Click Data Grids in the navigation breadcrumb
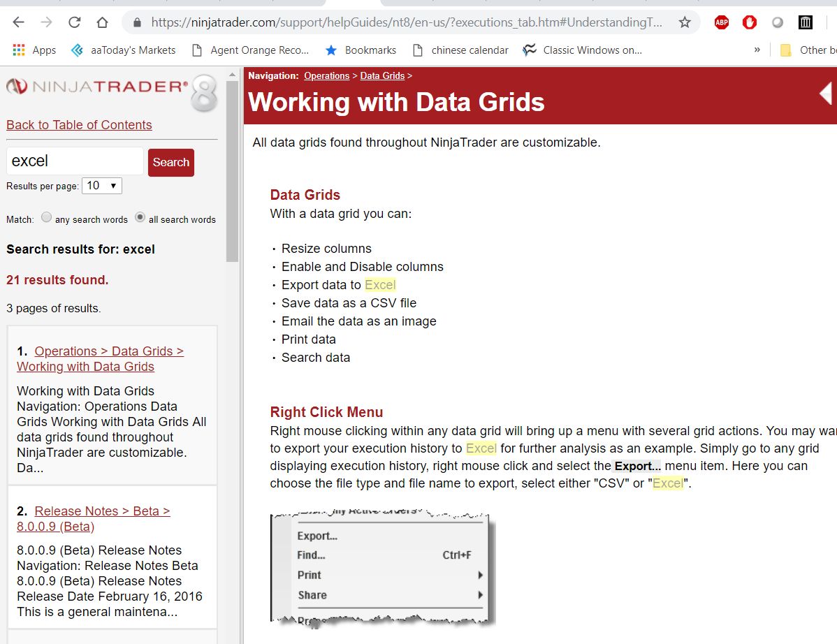The width and height of the screenshot is (837, 644). (x=382, y=75)
